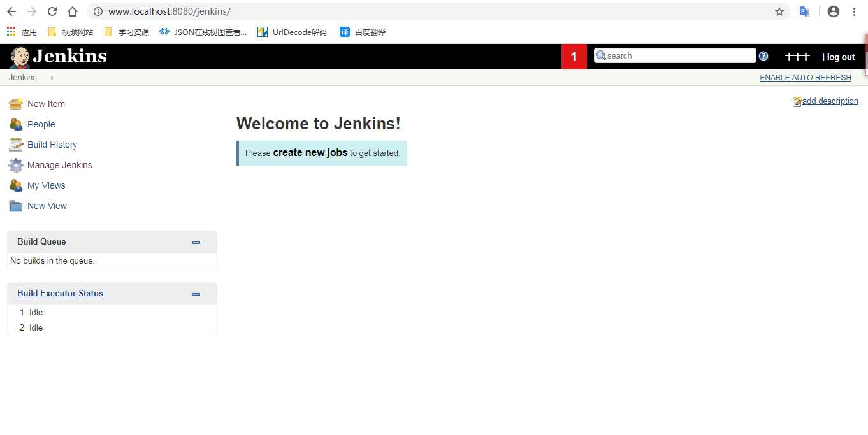Go to browser home page icon
This screenshot has height=435, width=868.
pos(73,11)
